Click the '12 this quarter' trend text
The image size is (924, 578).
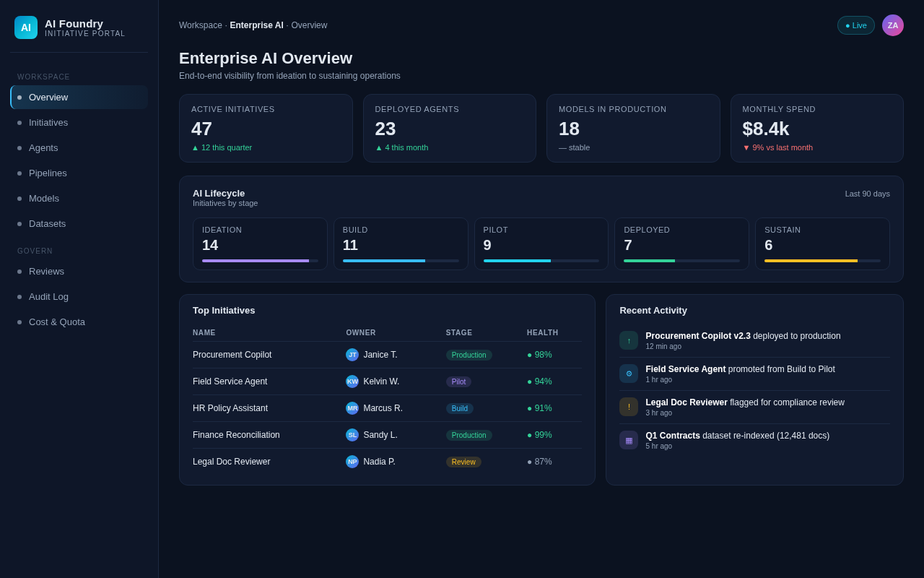point(222,147)
